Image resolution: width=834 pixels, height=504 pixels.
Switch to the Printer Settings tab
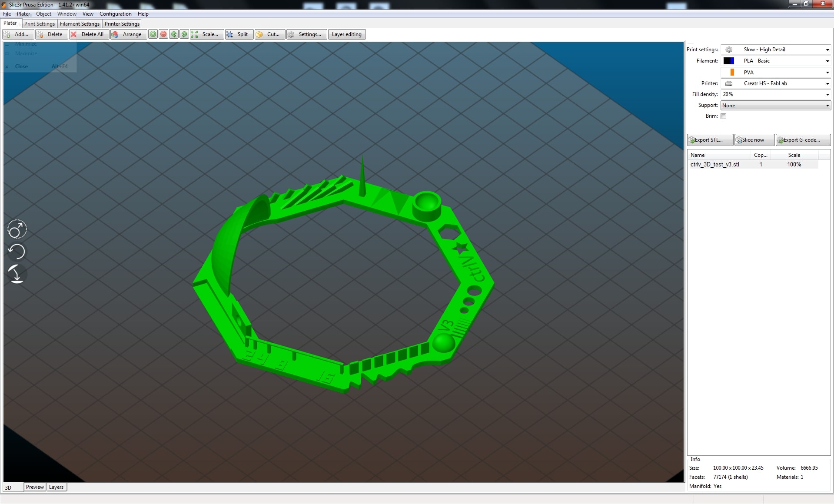(x=122, y=24)
